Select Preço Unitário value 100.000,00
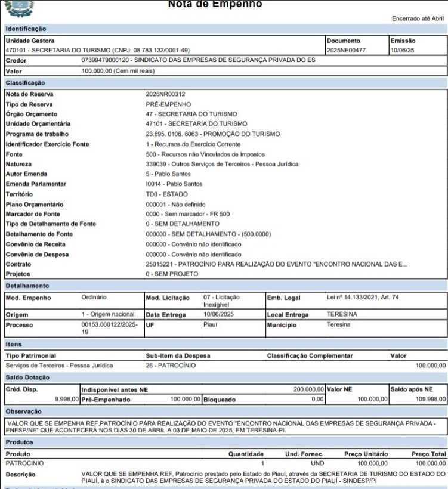448x489 pixels. [372, 463]
